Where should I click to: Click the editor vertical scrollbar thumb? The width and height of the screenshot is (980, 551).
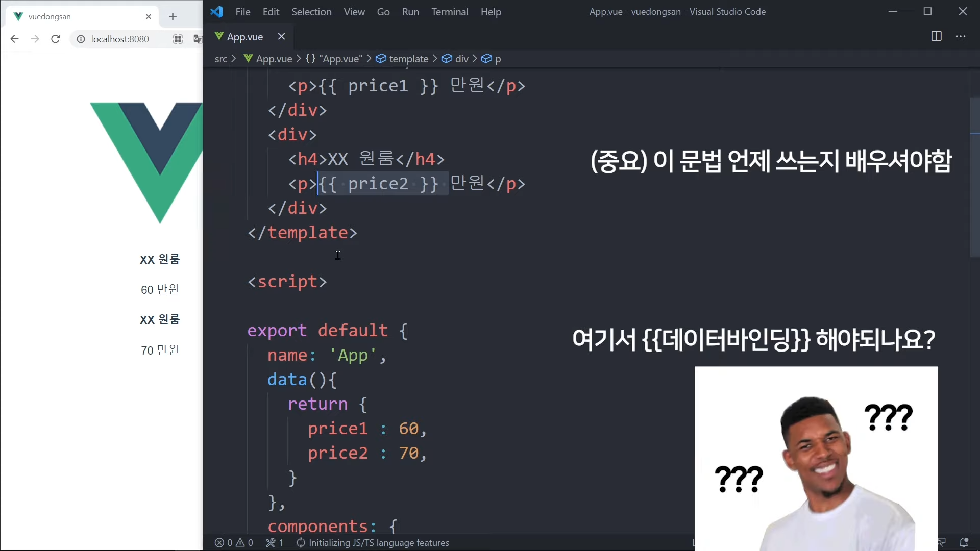click(x=974, y=176)
